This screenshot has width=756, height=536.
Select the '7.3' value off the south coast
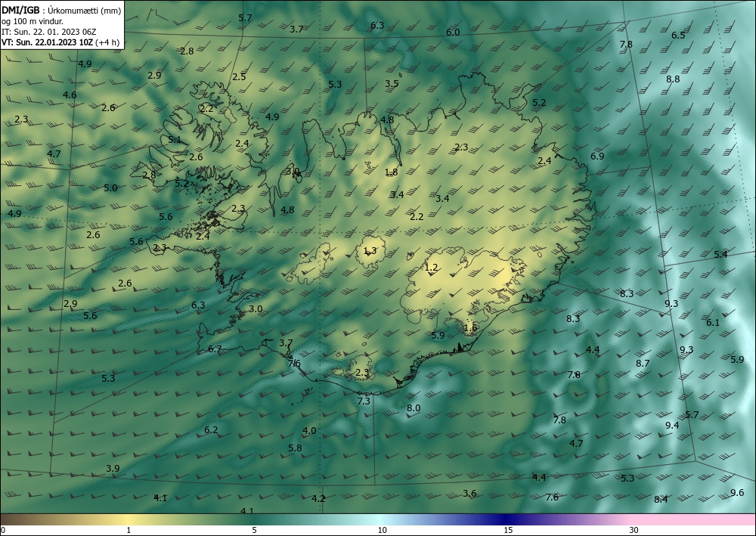tap(364, 401)
